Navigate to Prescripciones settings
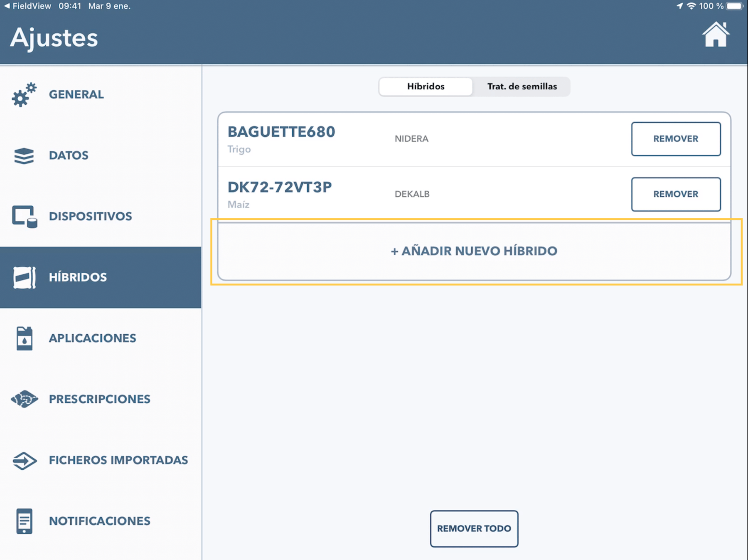Screen dimensions: 748x560 pos(100,399)
